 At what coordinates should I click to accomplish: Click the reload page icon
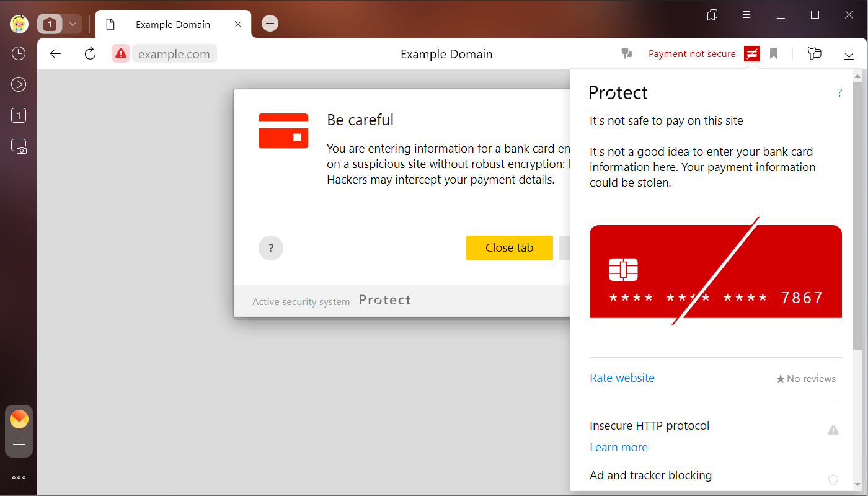[x=90, y=54]
